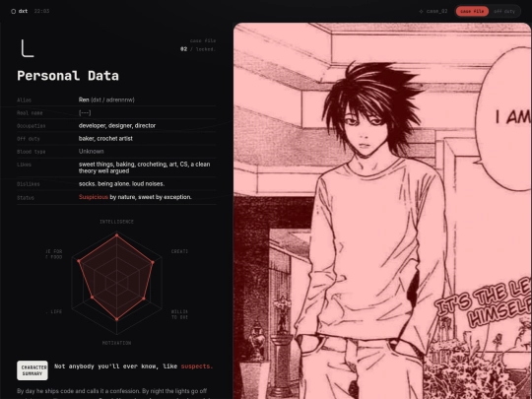Image resolution: width=532 pixels, height=399 pixels.
Task: Click the header time '22:03'
Action: (x=41, y=11)
